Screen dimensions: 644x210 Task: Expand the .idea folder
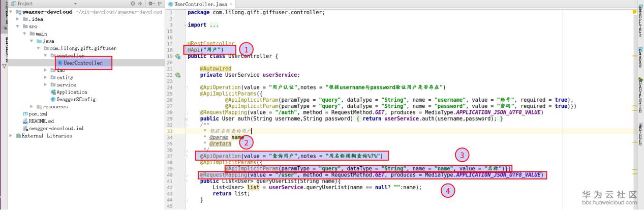pyautogui.click(x=18, y=19)
